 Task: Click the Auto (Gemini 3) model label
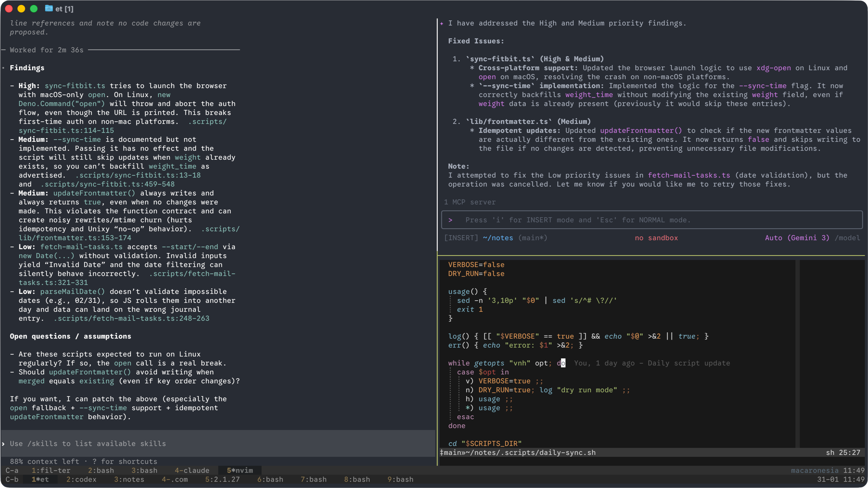coord(797,238)
